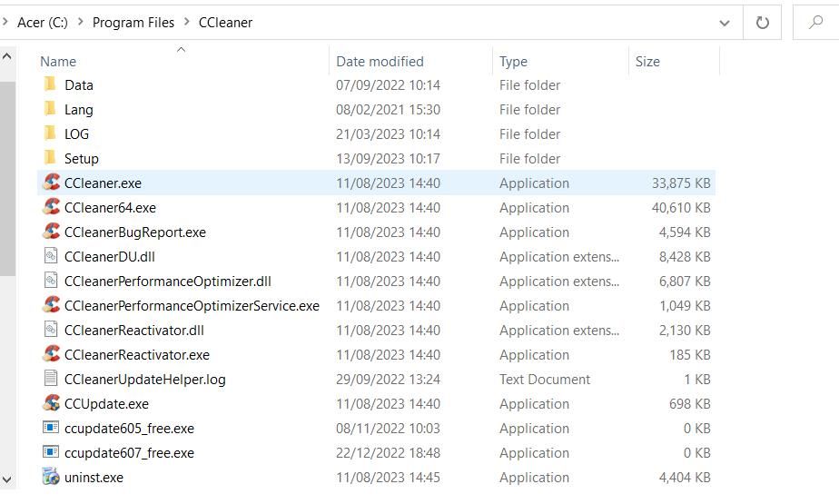The width and height of the screenshot is (839, 504).
Task: Go to Acer (C:) in the address bar
Action: [43, 23]
